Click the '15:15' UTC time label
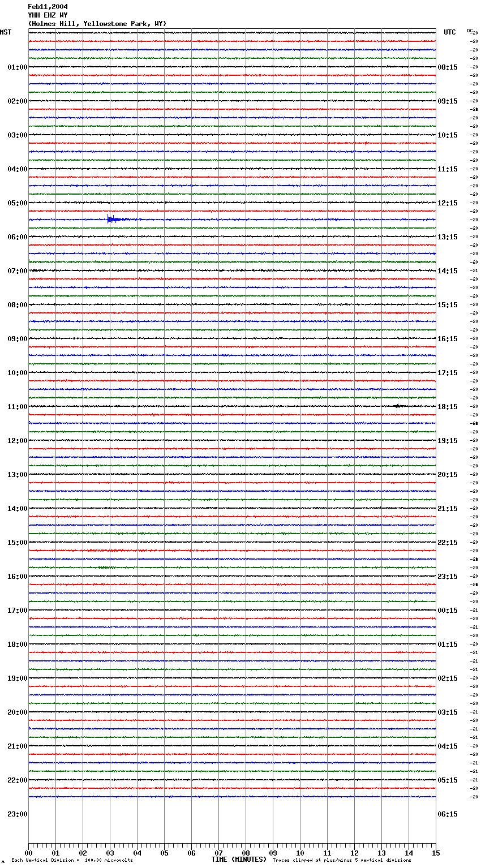 448,305
